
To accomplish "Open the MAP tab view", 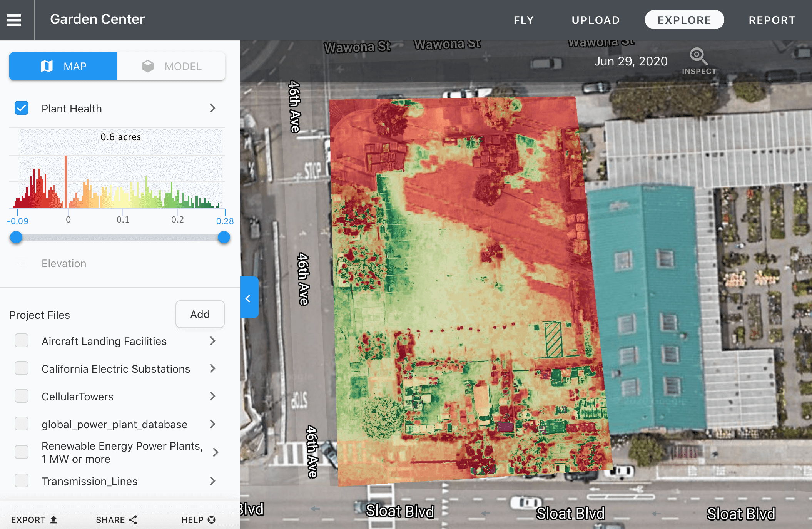I will [63, 66].
